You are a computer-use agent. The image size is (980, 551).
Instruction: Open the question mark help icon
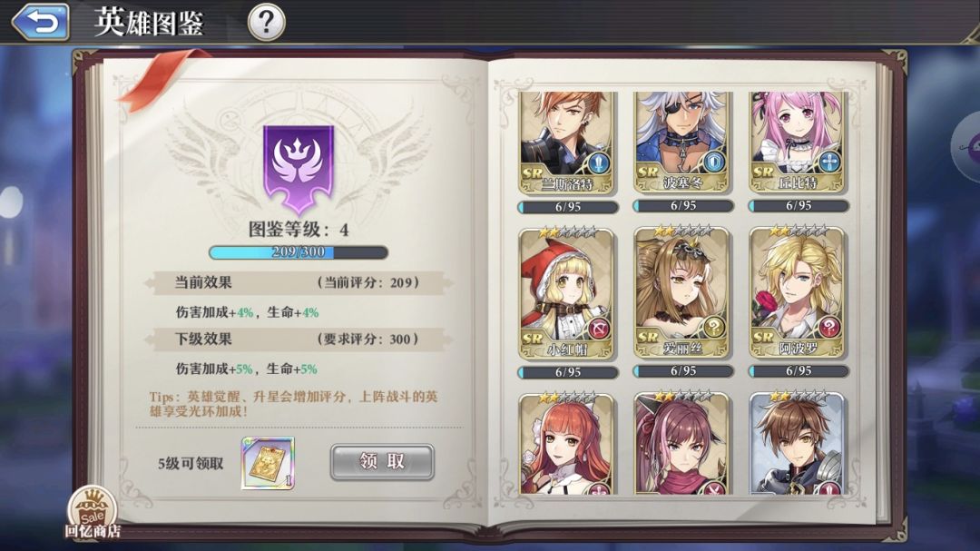click(x=266, y=22)
